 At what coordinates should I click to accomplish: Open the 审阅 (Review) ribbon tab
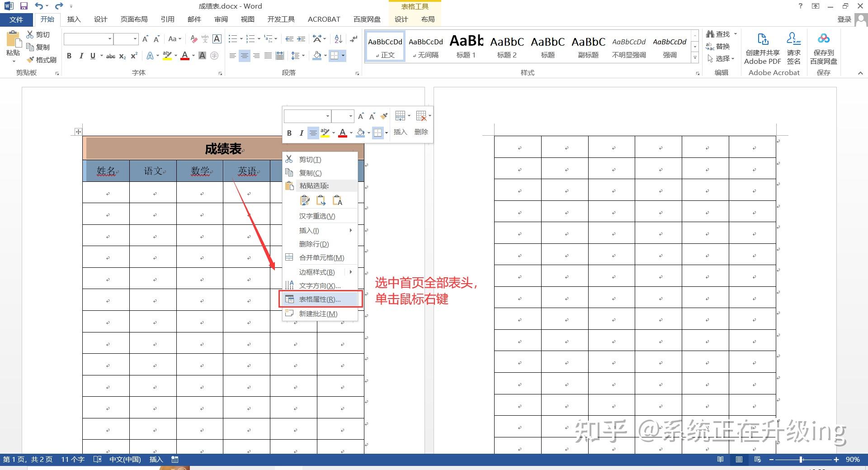tap(221, 19)
